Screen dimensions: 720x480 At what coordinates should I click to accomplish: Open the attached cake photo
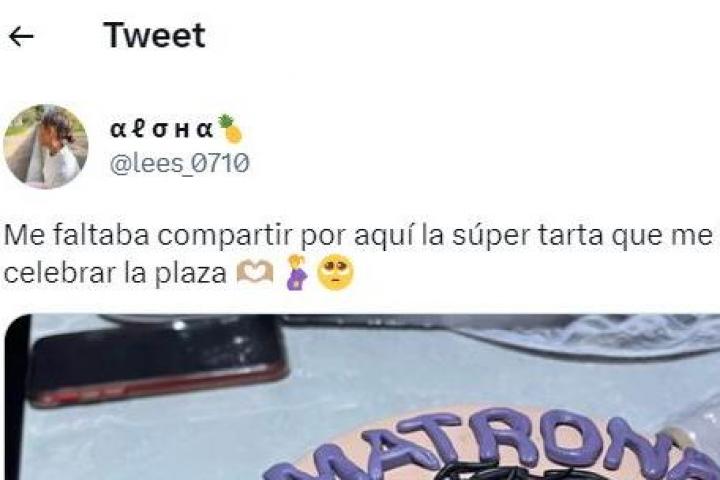(362, 397)
